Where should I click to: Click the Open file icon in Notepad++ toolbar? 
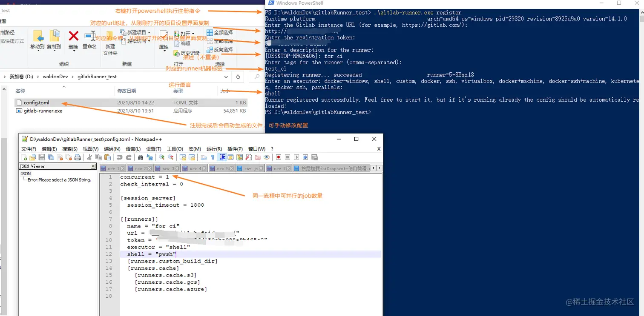pyautogui.click(x=33, y=157)
